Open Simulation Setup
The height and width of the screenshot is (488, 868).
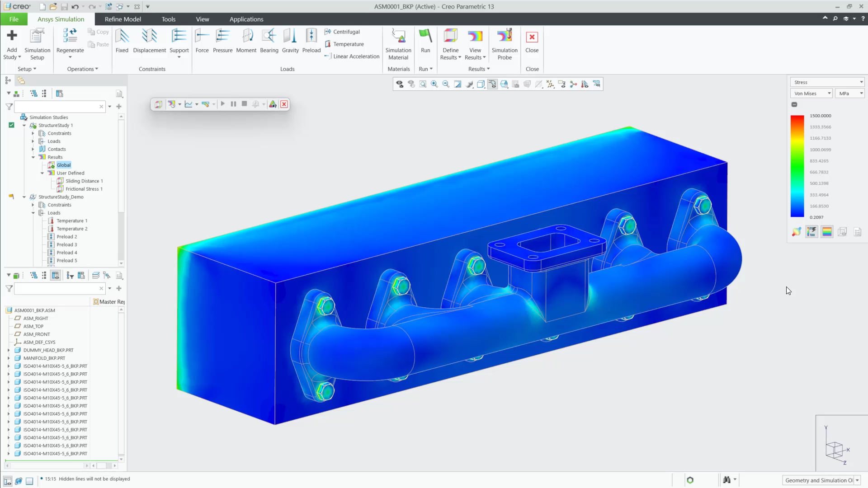tap(37, 44)
